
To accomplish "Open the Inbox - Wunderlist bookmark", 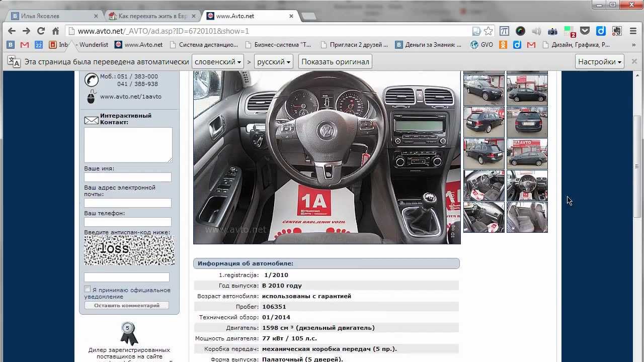I will pyautogui.click(x=78, y=45).
